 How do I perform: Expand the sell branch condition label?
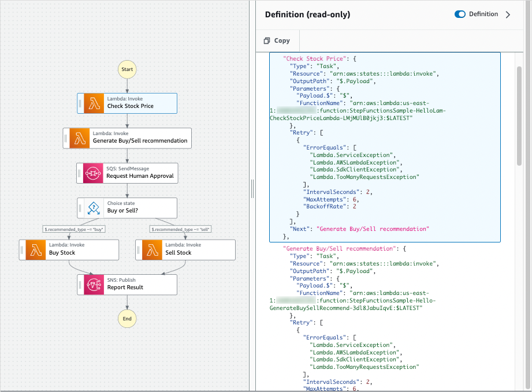point(179,229)
